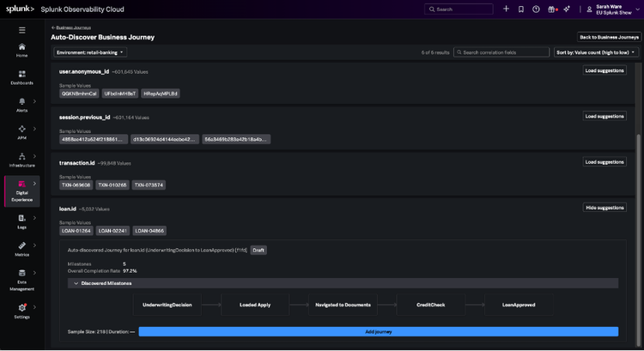
Task: Load suggestions for user.anonymous_id
Action: pyautogui.click(x=605, y=70)
